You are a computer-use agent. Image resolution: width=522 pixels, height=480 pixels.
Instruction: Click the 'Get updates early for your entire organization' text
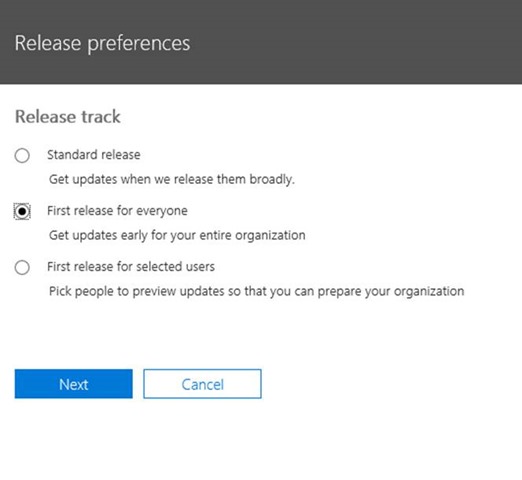point(177,235)
